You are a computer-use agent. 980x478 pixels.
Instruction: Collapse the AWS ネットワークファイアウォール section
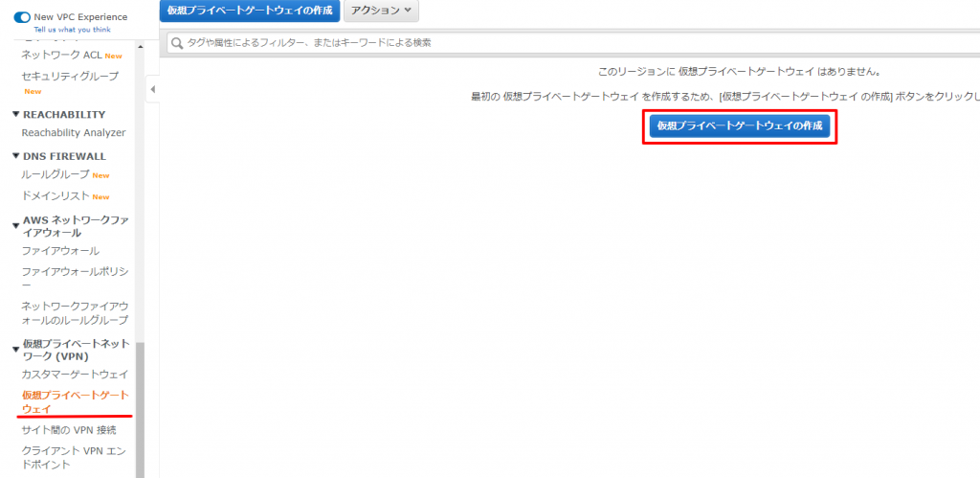(16, 226)
